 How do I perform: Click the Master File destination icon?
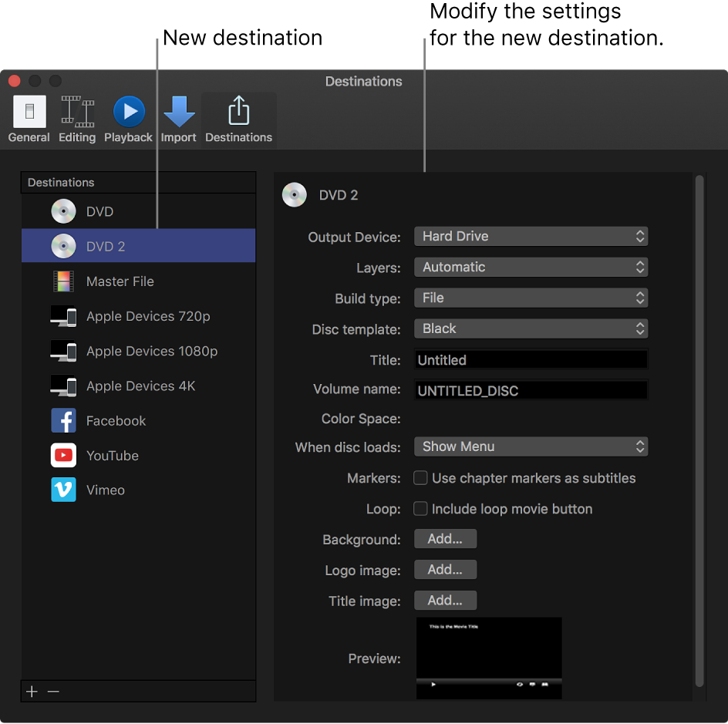pos(63,281)
